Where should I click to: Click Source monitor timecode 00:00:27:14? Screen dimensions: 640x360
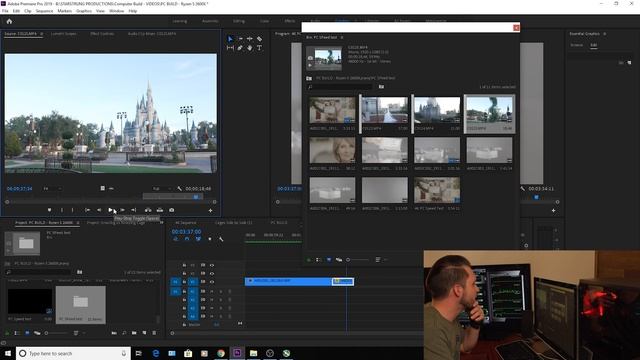tap(20, 189)
